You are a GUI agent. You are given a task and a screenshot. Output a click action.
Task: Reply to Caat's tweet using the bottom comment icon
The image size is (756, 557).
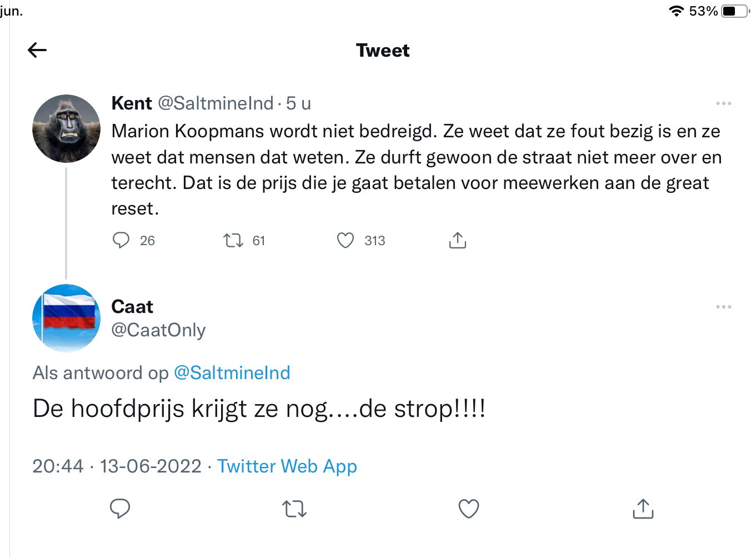120,509
